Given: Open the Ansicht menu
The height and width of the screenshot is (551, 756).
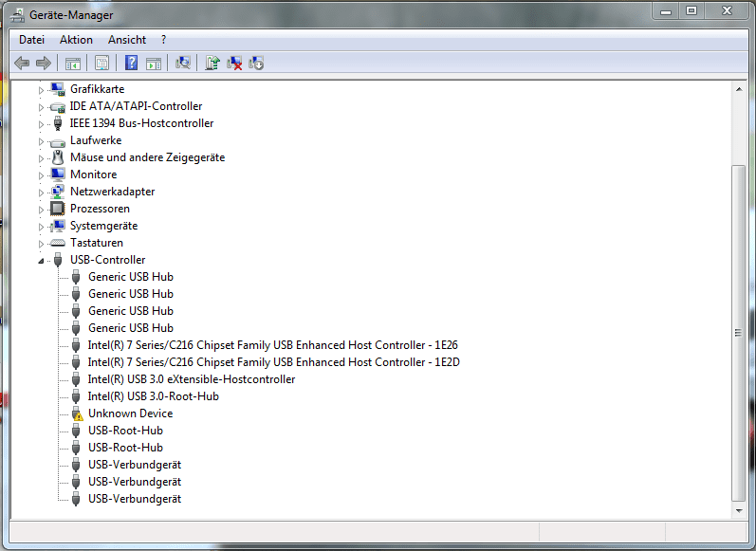Looking at the screenshot, I should click(x=127, y=40).
